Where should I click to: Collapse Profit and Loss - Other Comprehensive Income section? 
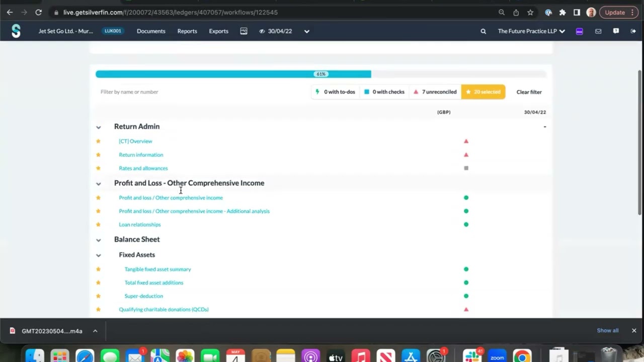pyautogui.click(x=99, y=184)
